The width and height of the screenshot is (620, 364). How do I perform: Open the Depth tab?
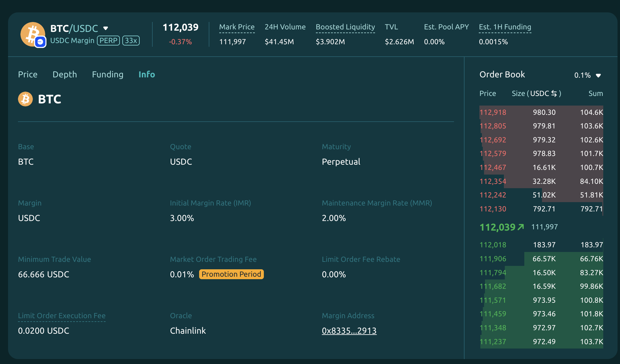[x=65, y=75]
